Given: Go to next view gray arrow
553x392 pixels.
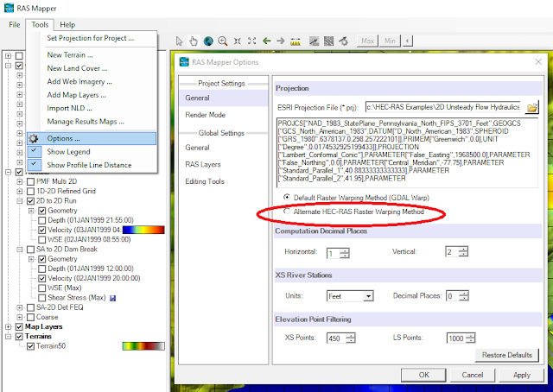Looking at the screenshot, I should click(x=281, y=41).
